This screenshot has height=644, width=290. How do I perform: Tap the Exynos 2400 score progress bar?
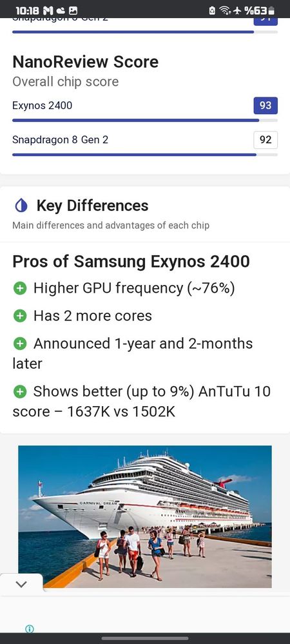click(x=145, y=121)
